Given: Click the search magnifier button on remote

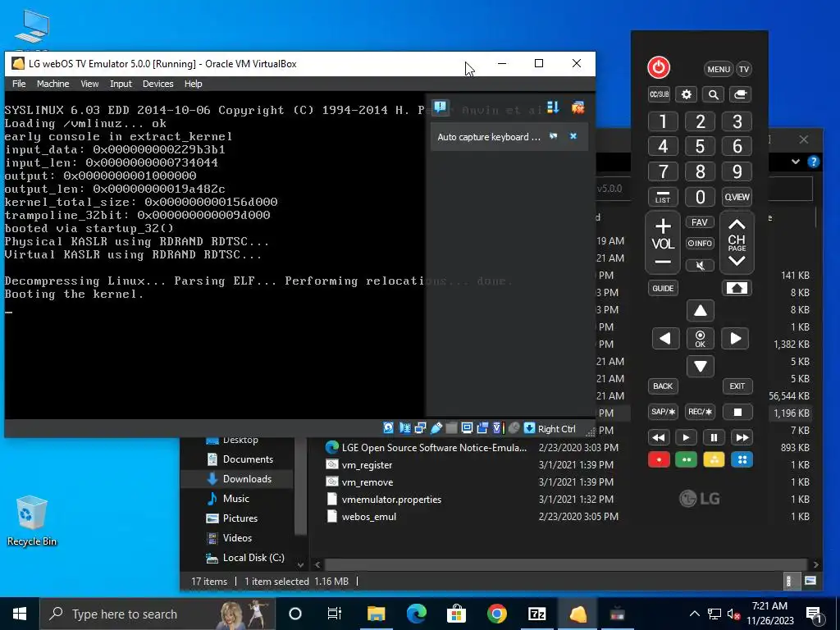Looking at the screenshot, I should click(713, 94).
